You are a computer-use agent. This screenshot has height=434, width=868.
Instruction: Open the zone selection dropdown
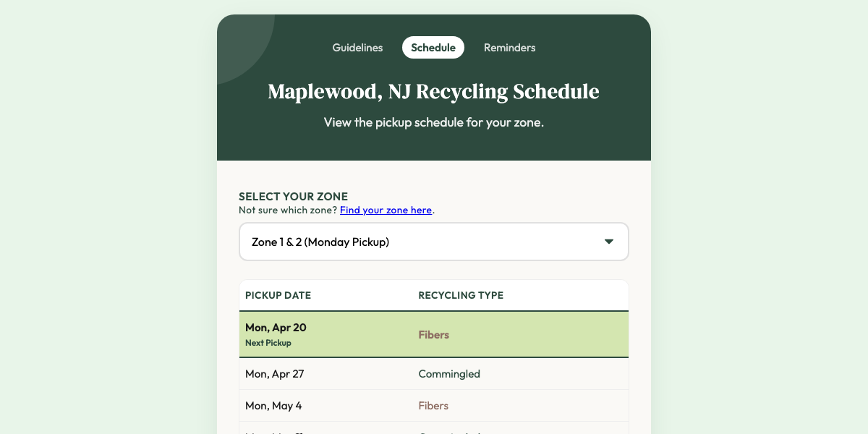[x=434, y=241]
